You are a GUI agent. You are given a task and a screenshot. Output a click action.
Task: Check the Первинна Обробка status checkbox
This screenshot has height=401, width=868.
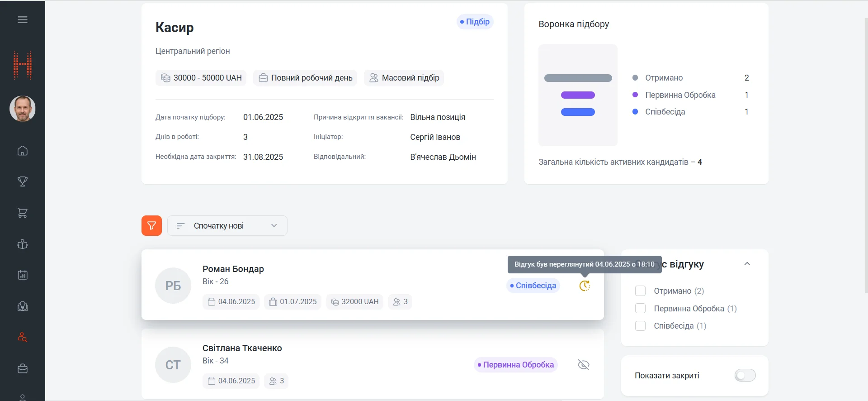[x=640, y=309]
